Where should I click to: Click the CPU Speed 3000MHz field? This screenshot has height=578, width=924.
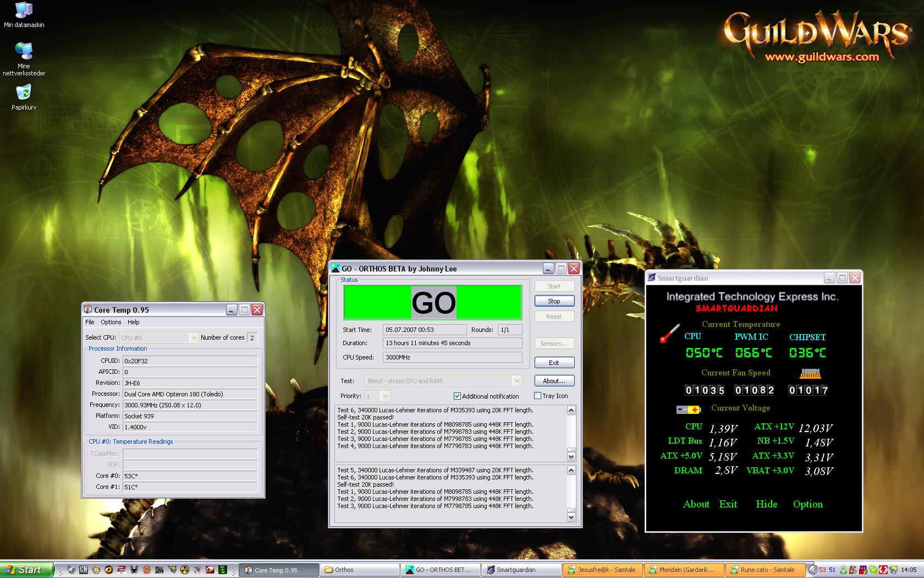452,357
